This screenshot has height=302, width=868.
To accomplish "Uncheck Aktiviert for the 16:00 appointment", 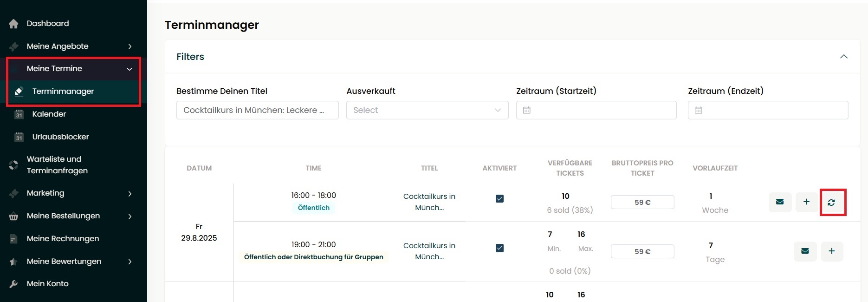I will click(x=499, y=199).
